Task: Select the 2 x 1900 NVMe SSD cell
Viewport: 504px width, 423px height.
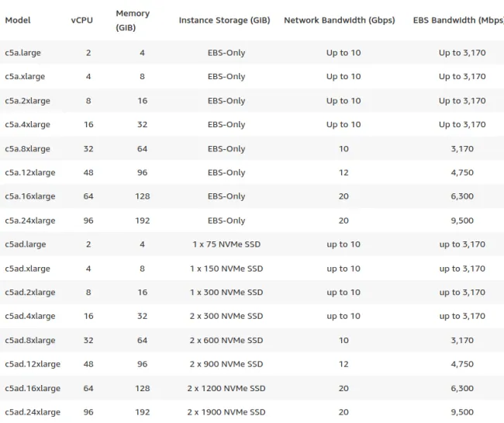Action: pyautogui.click(x=226, y=412)
